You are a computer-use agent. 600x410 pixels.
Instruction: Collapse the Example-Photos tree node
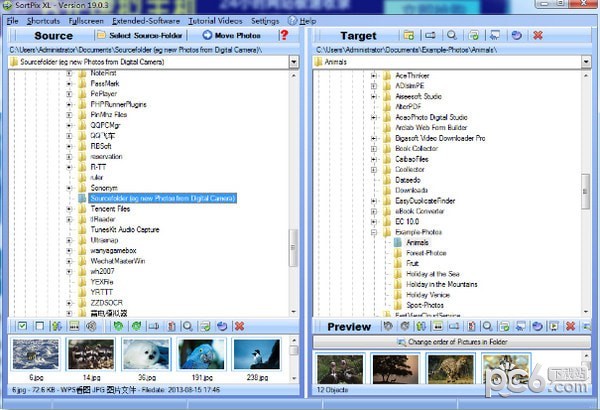click(372, 230)
